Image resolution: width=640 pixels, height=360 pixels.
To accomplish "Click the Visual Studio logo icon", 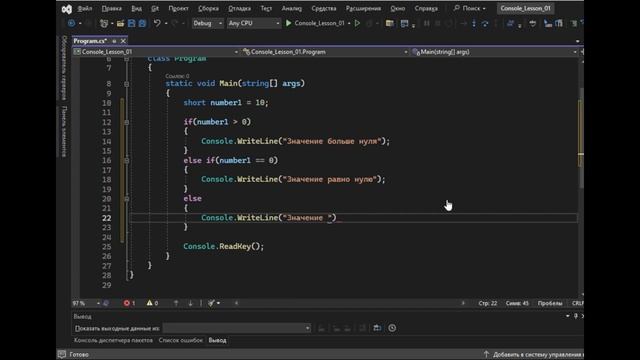I will point(67,9).
